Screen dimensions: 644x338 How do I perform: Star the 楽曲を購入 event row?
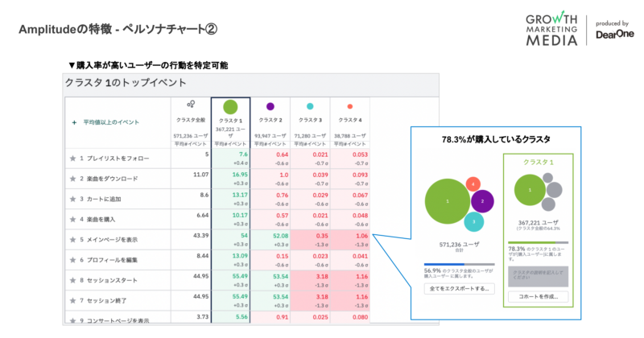[x=72, y=220]
